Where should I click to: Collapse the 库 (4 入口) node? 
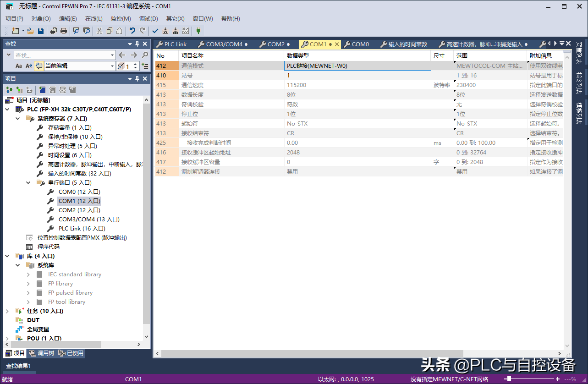(7, 256)
